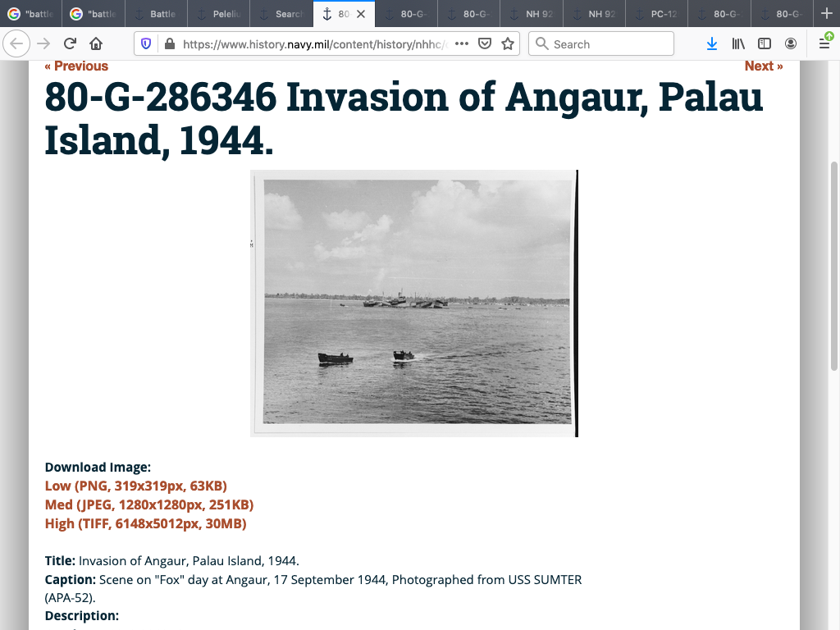Open the Firefox hamburger menu
Viewport: 840px width, 630px height.
coord(824,43)
